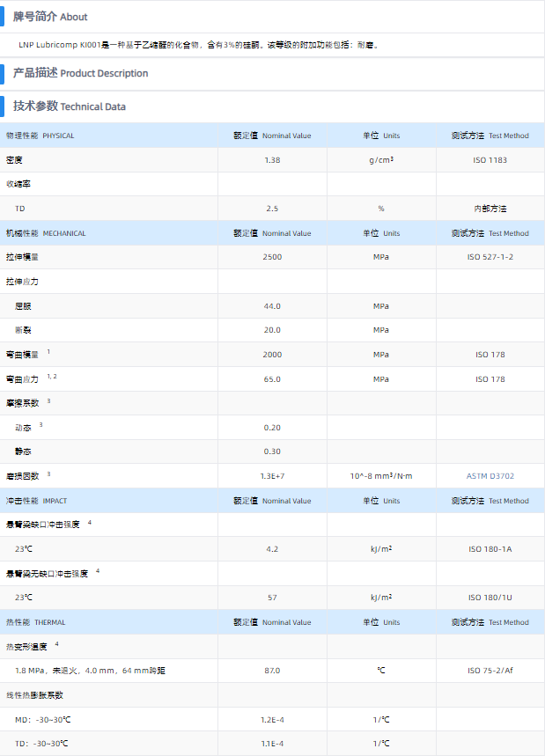Click the LNP Lubricomp KI001 description text
The width and height of the screenshot is (545, 756).
[198, 45]
